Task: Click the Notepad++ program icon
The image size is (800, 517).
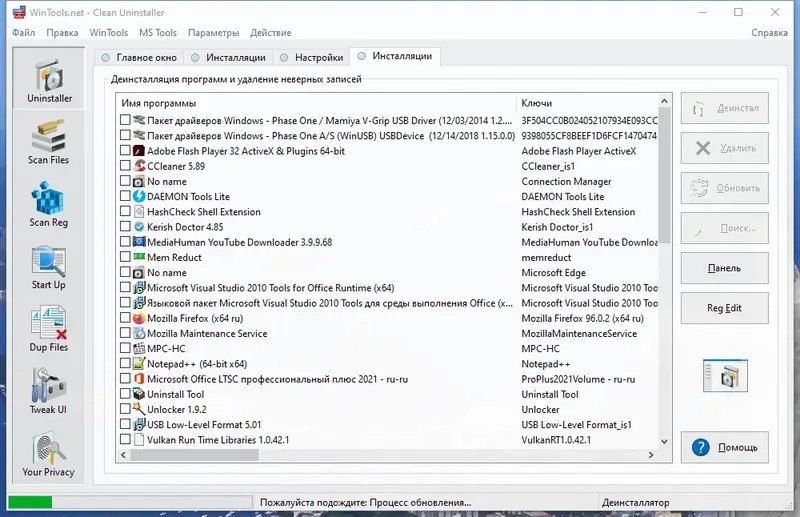Action: coord(139,363)
